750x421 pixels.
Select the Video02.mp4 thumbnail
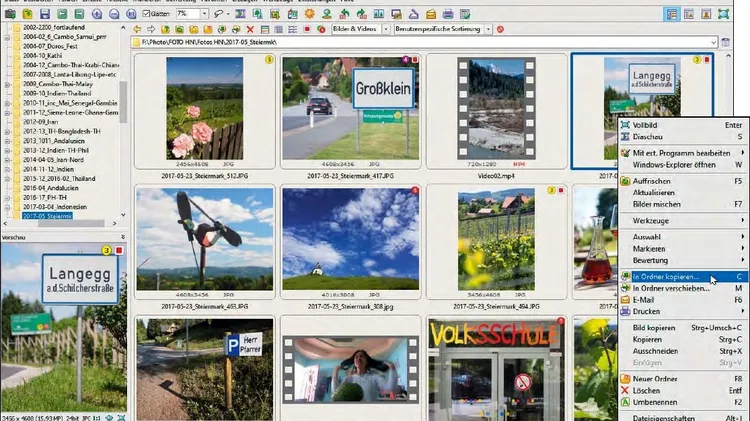tap(496, 109)
